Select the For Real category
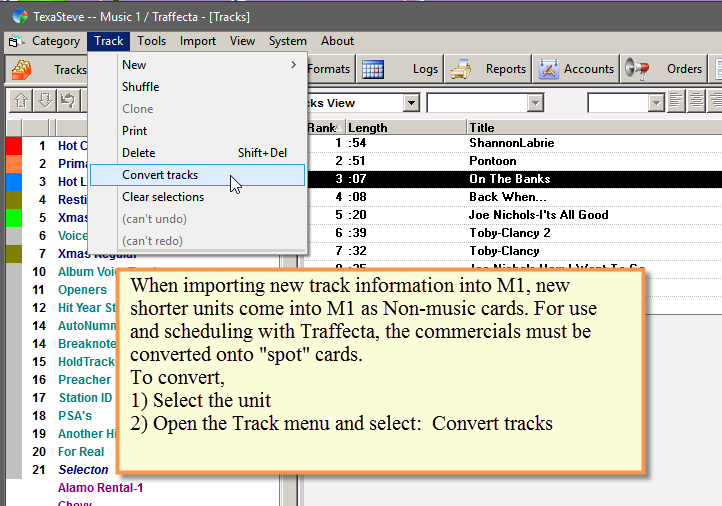The height and width of the screenshot is (506, 722). 81,452
